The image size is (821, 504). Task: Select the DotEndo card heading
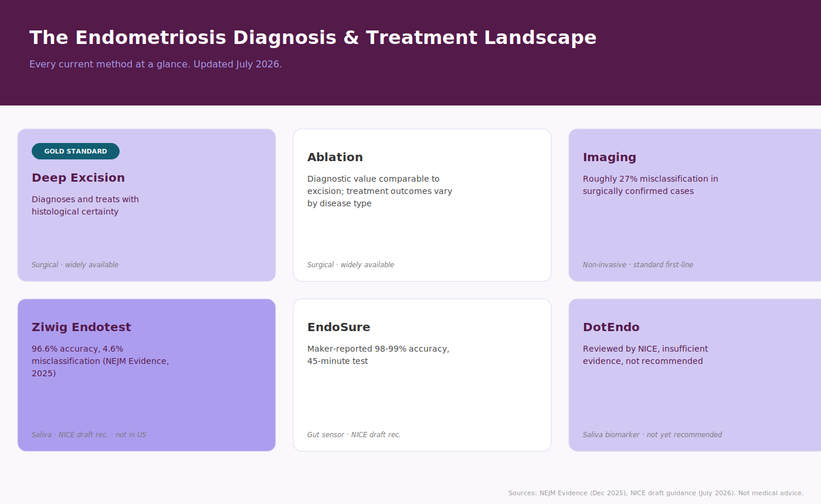(x=611, y=327)
